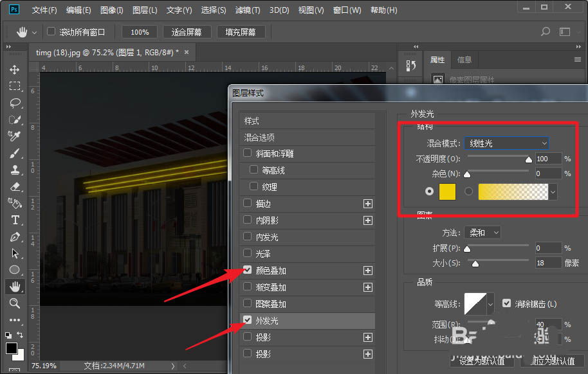588x374 pixels.
Task: Select the Lasso tool
Action: pos(15,102)
